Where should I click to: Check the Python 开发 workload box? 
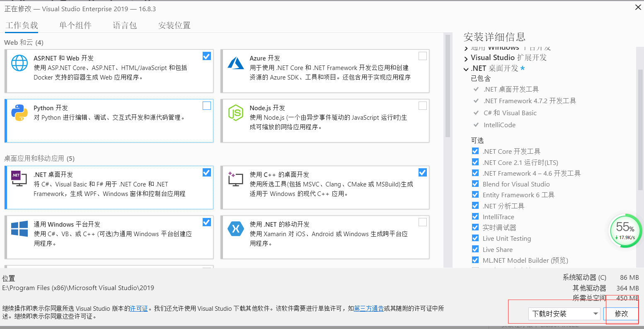tap(207, 106)
